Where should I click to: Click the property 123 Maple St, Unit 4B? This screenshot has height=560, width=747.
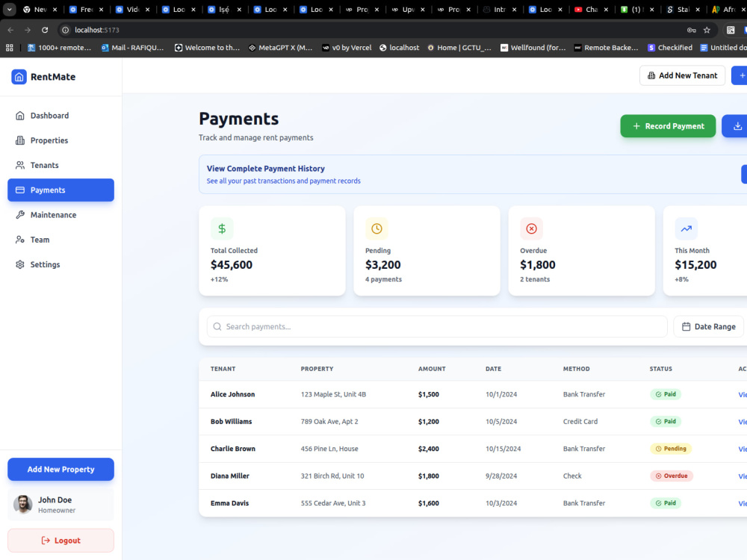333,394
